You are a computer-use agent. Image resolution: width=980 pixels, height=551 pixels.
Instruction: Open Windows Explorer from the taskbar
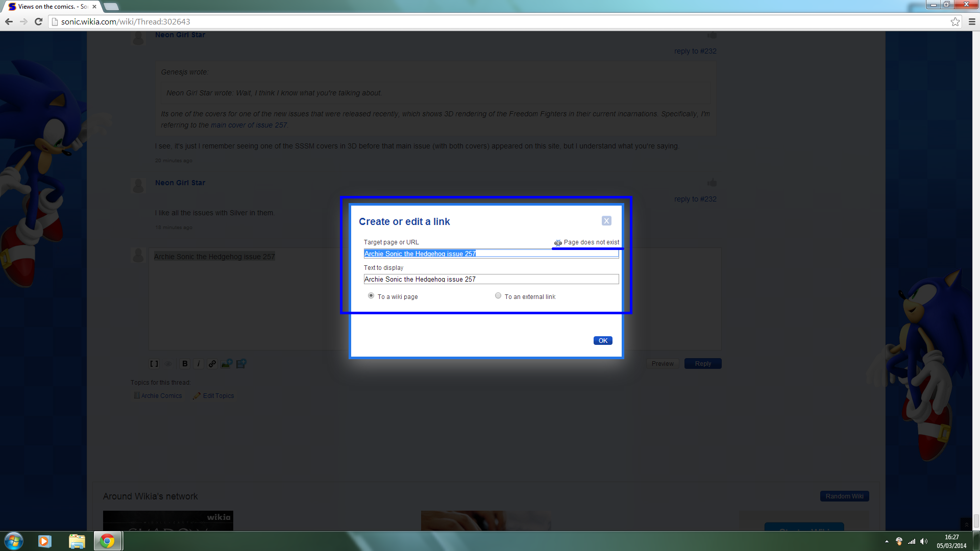tap(77, 541)
